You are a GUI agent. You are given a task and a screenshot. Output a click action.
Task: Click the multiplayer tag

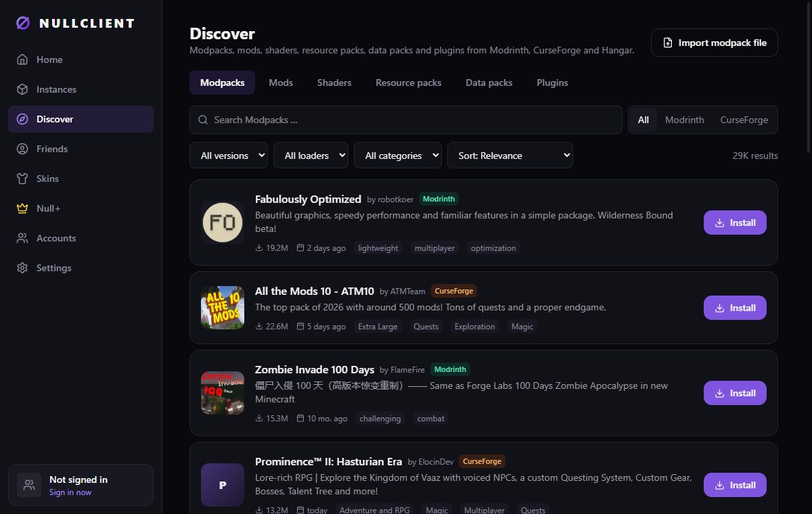click(x=434, y=248)
